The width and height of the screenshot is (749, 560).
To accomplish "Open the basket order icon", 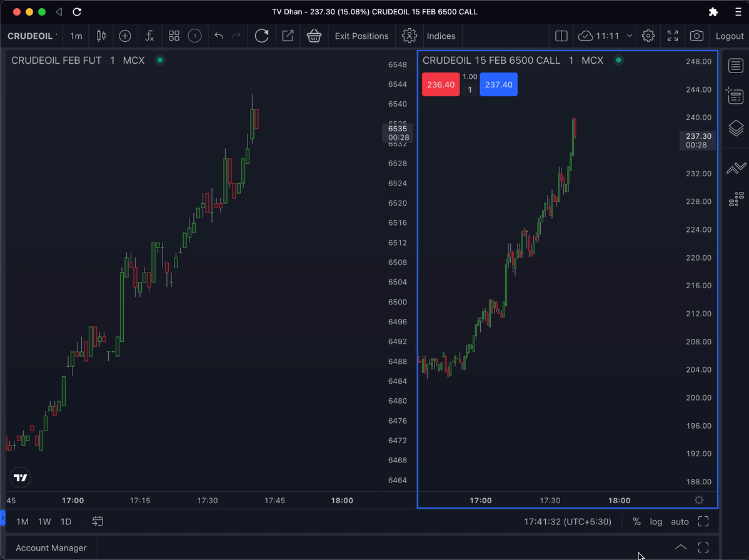I will (314, 36).
